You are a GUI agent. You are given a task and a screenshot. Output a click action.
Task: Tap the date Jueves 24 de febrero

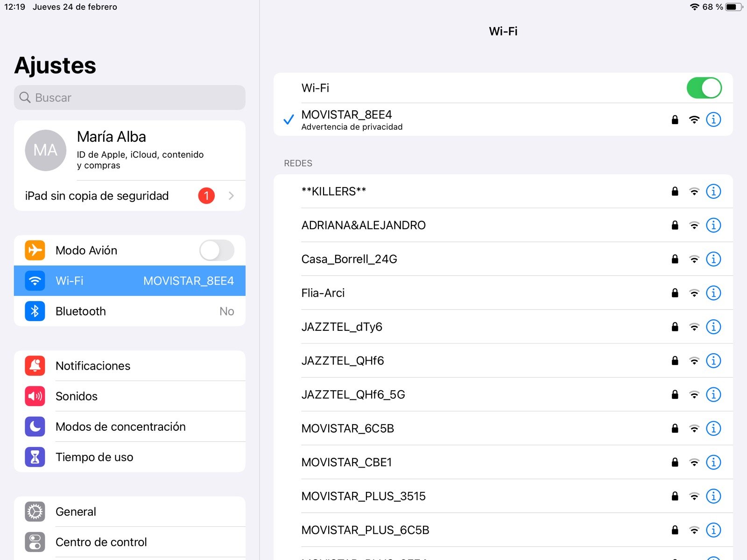point(75,7)
